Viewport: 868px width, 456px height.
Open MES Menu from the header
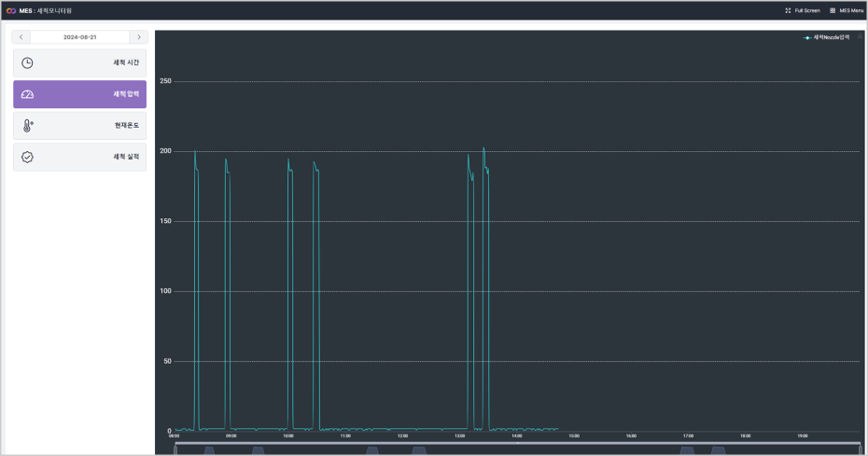click(851, 10)
